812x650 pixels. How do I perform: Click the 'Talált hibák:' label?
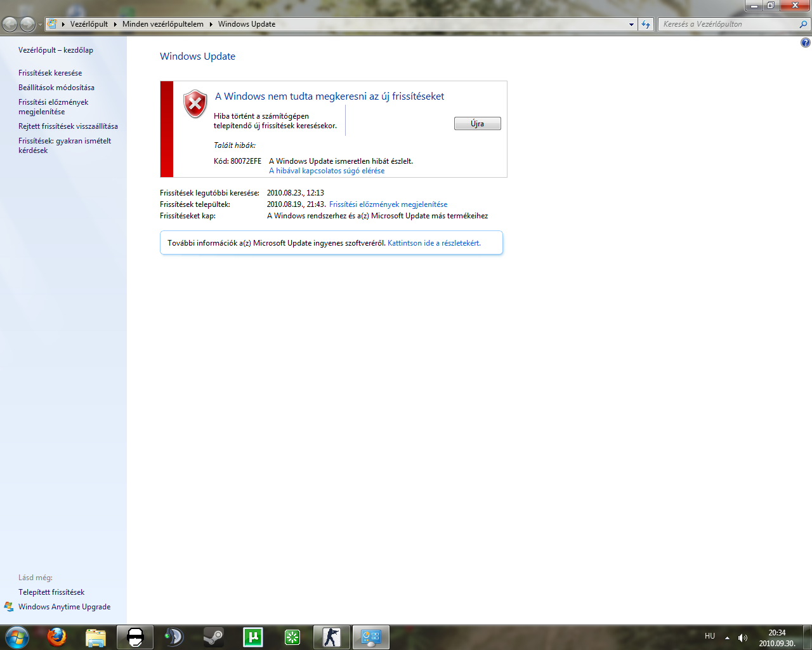click(x=235, y=145)
